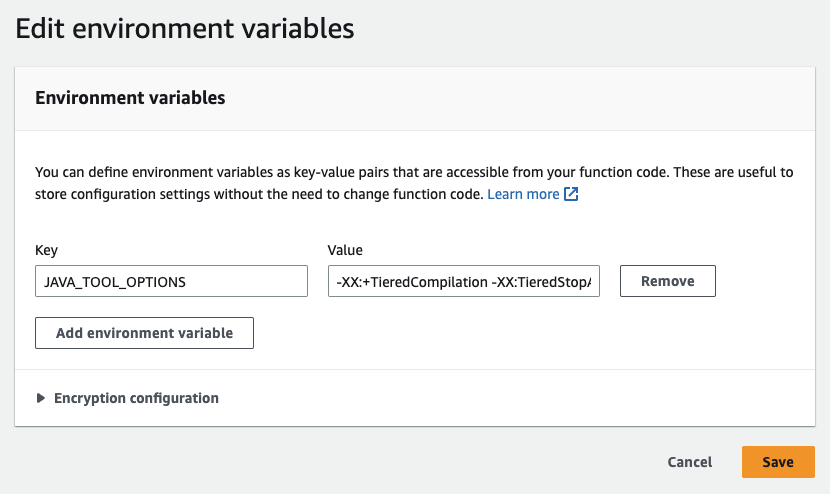Expand the Encryption configuration triangle
The image size is (830, 494).
point(41,398)
